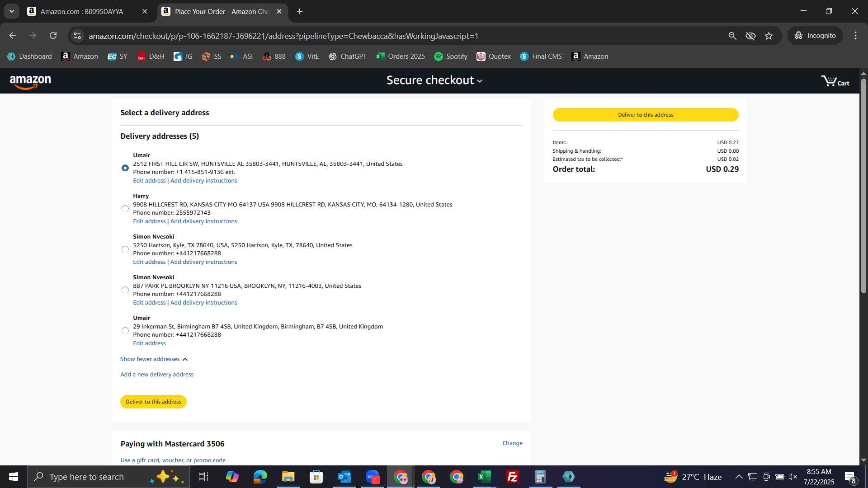
Task: Click the Windows taskbar search box
Action: tap(108, 477)
